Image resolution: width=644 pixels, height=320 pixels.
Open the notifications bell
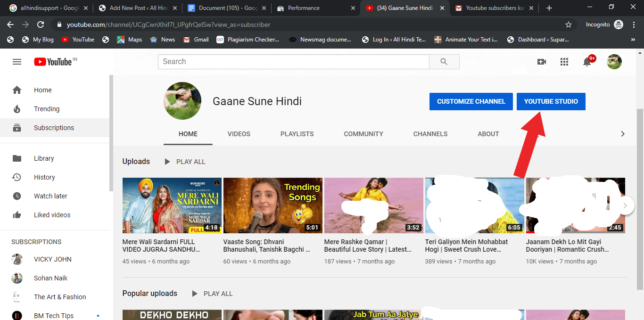click(x=587, y=62)
